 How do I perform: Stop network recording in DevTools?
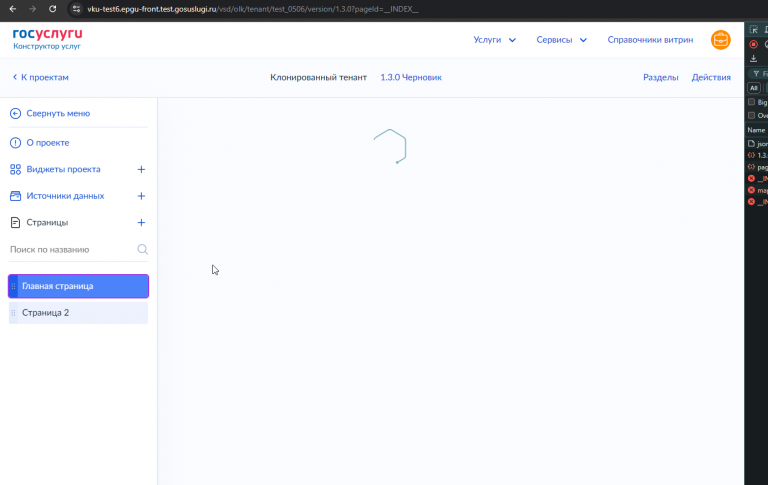[753, 44]
